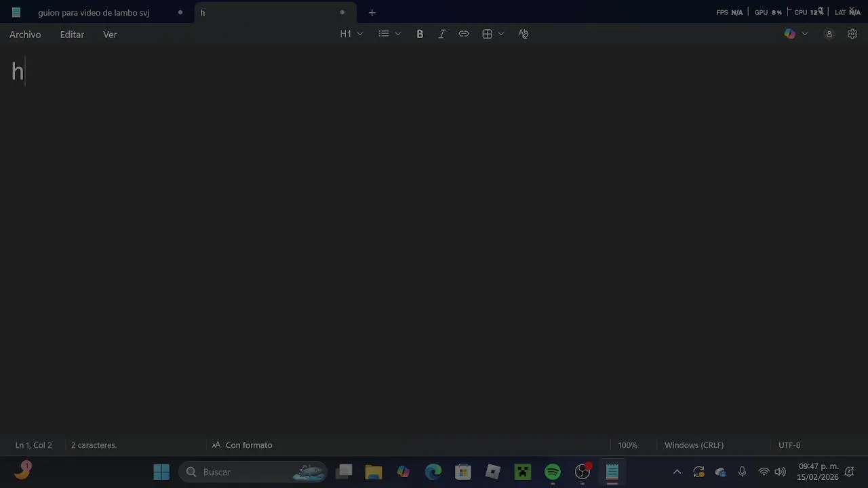This screenshot has height=488, width=868.
Task: Click unsaved dot on 'guion para video' tab
Action: (x=180, y=12)
